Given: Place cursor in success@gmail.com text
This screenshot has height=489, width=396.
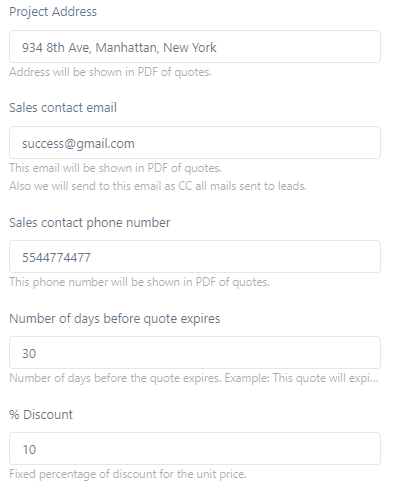Looking at the screenshot, I should click(78, 144).
